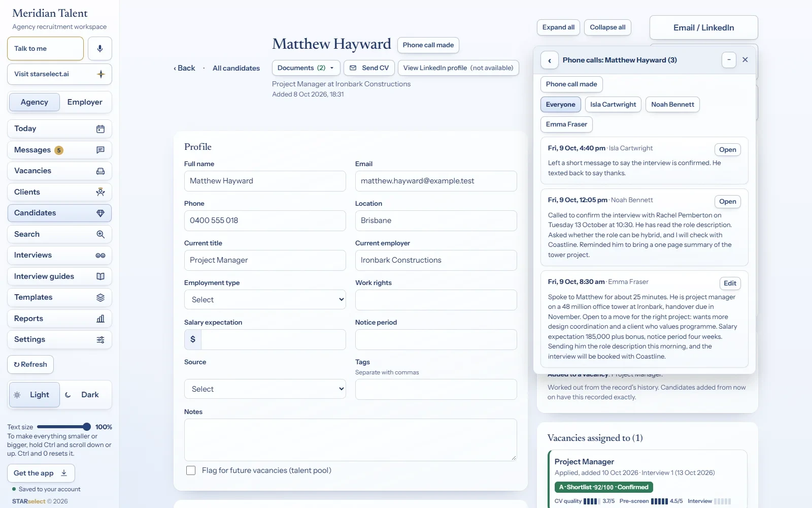The image size is (812, 508).
Task: Open the Employment type dropdown
Action: tap(265, 300)
